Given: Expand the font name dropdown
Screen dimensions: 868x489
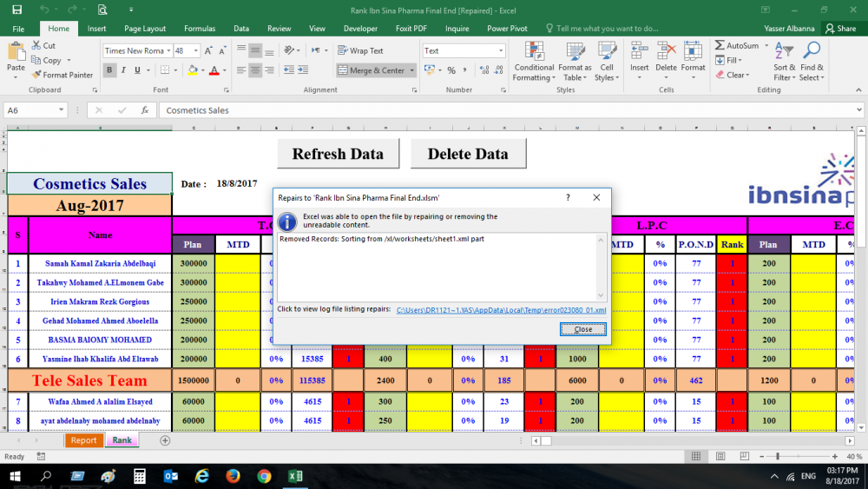Looking at the screenshot, I should [x=169, y=51].
